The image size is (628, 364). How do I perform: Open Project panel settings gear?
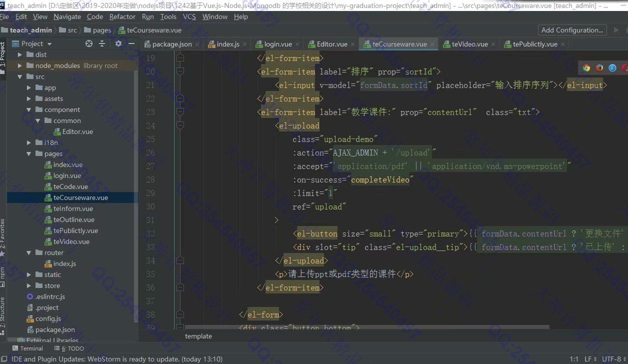pyautogui.click(x=118, y=43)
